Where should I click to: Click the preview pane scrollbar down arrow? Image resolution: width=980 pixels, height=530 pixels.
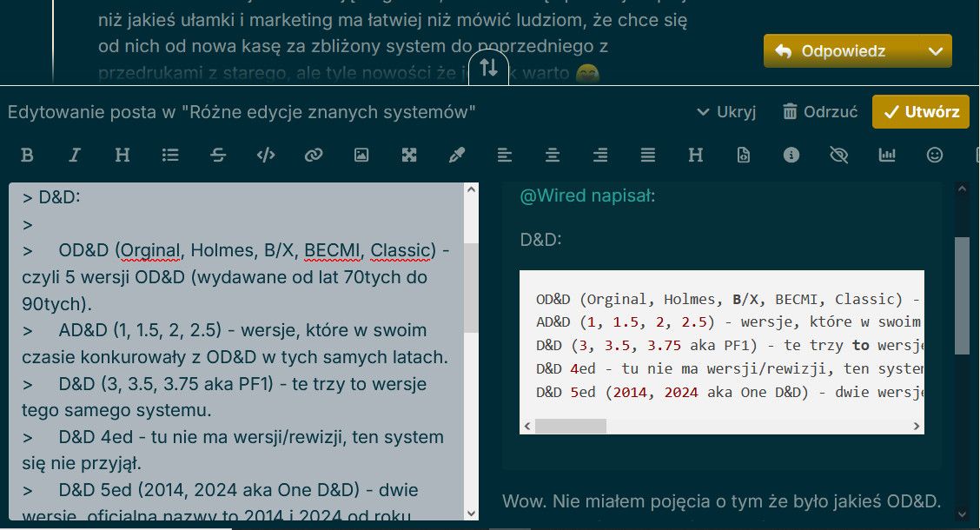pos(963,514)
